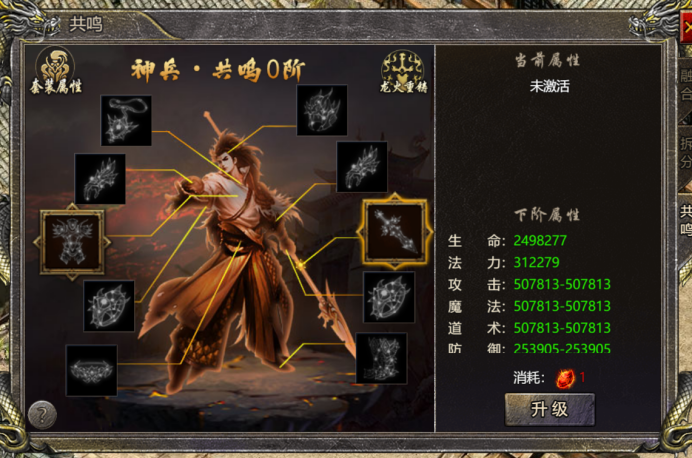Open help via question mark button
Image resolution: width=692 pixels, height=458 pixels.
click(42, 415)
